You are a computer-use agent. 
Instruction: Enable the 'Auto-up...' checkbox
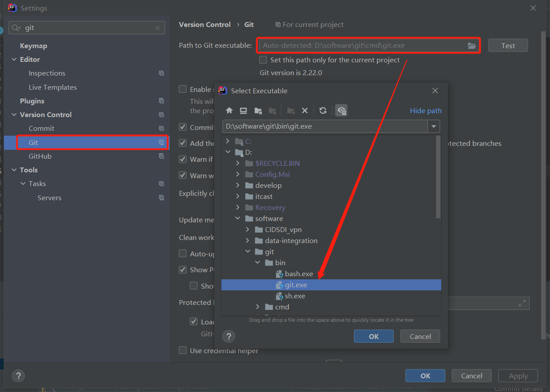point(182,254)
